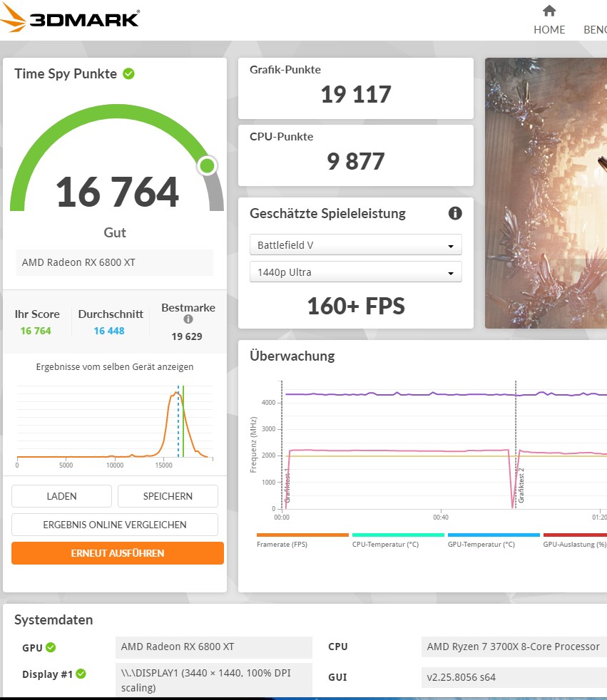The height and width of the screenshot is (700, 607).
Task: Click the main score 16 764
Action: [x=117, y=192]
